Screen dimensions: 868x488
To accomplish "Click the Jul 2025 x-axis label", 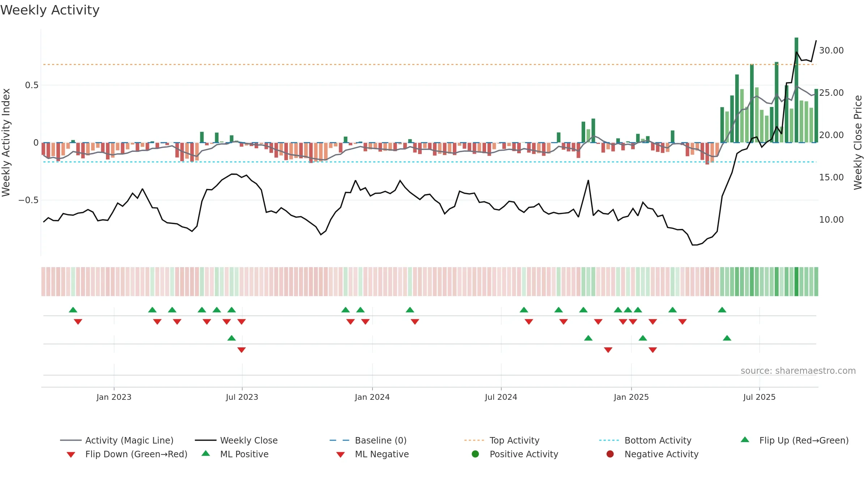I will (759, 397).
